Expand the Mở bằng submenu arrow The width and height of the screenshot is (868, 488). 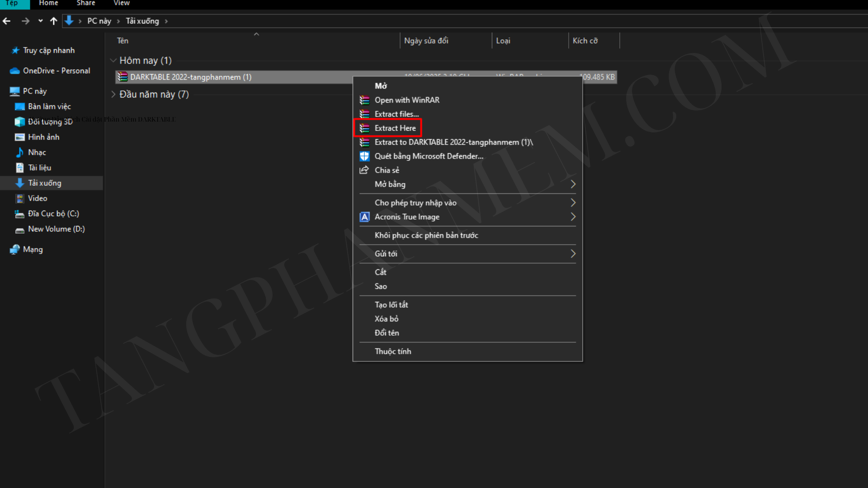[573, 184]
